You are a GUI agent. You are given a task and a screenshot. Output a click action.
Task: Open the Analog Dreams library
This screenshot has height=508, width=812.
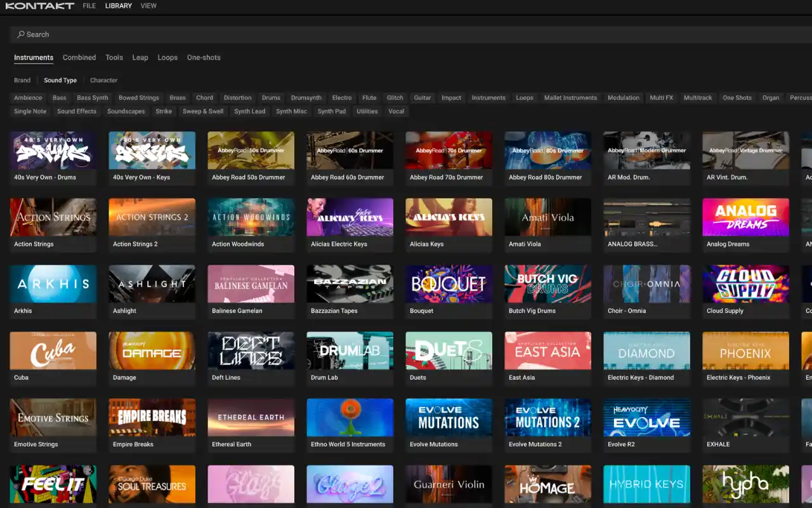pyautogui.click(x=746, y=225)
